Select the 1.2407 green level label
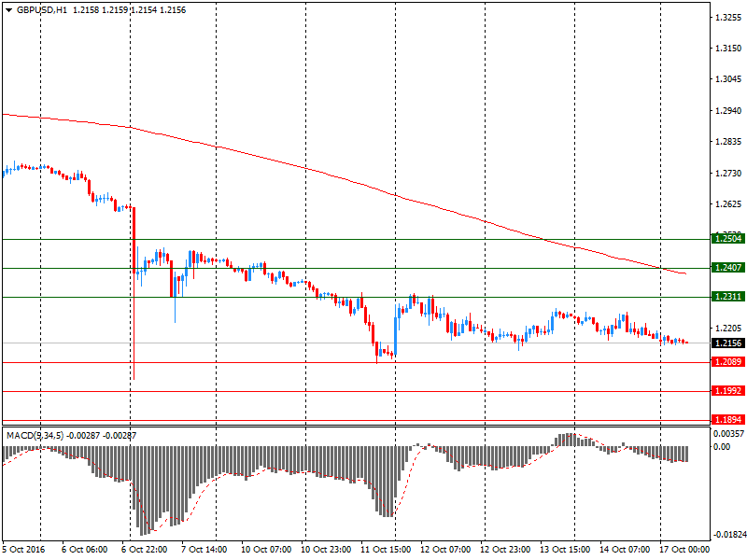Viewport: 747px width, 560px height. pyautogui.click(x=728, y=268)
